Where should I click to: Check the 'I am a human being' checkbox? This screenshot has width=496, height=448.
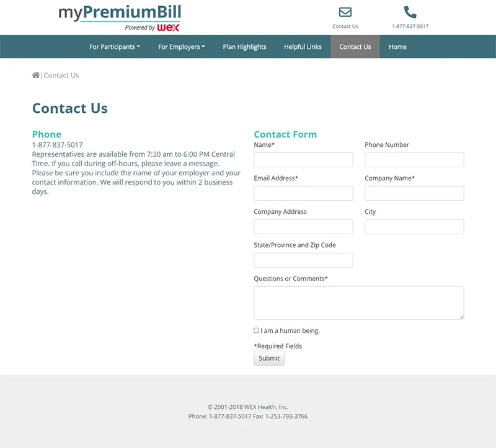257,330
